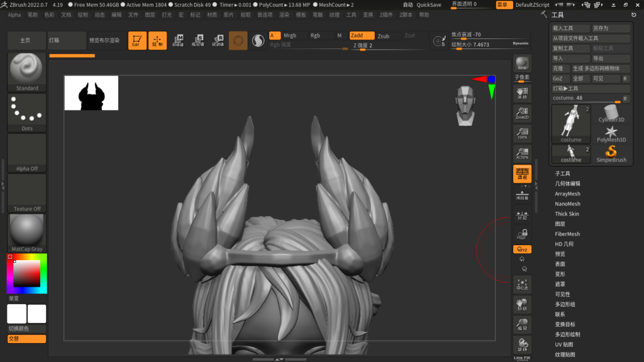Expand the HD 几何 section
644x362 pixels.
click(x=564, y=244)
